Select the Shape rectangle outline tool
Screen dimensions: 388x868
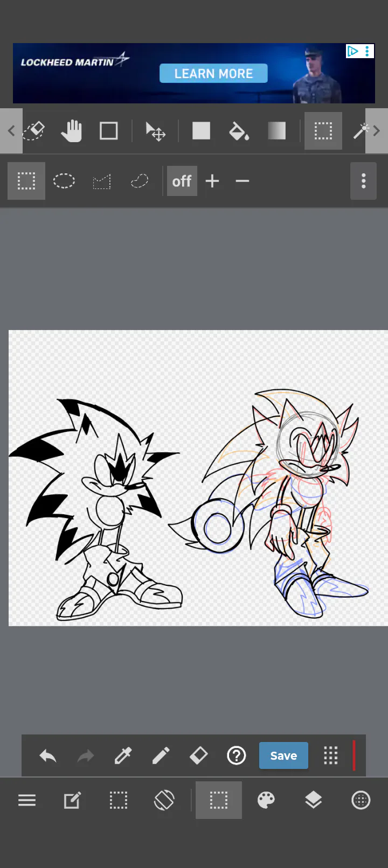click(109, 131)
